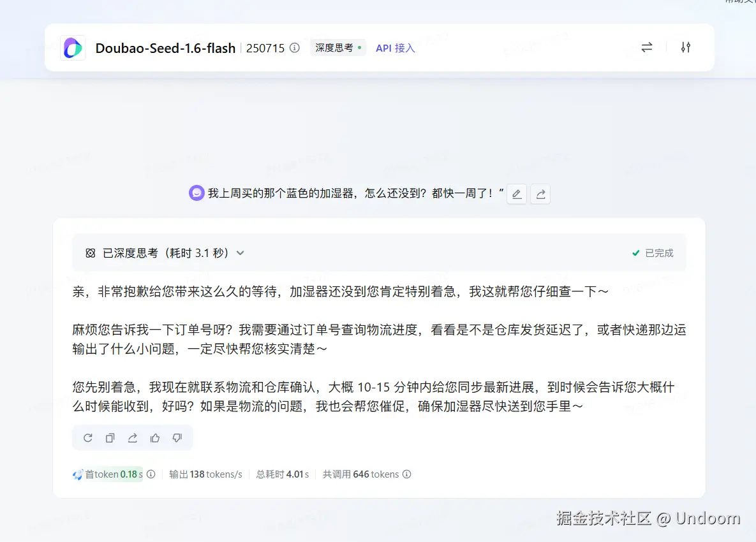756x542 pixels.
Task: Click the 首token 0.18 s stat
Action: pos(114,474)
